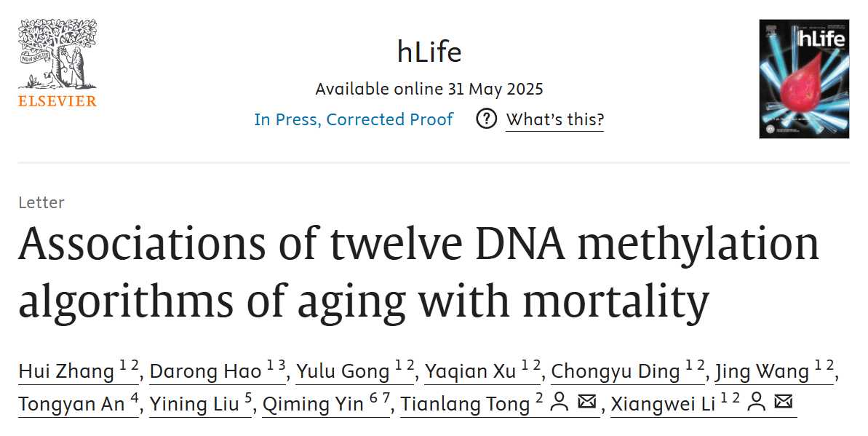
Task: Click the Elsevier tree logo
Action: (57, 54)
